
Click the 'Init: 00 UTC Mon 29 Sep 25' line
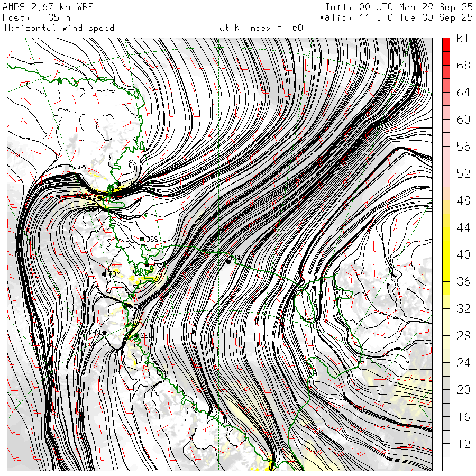pyautogui.click(x=399, y=7)
